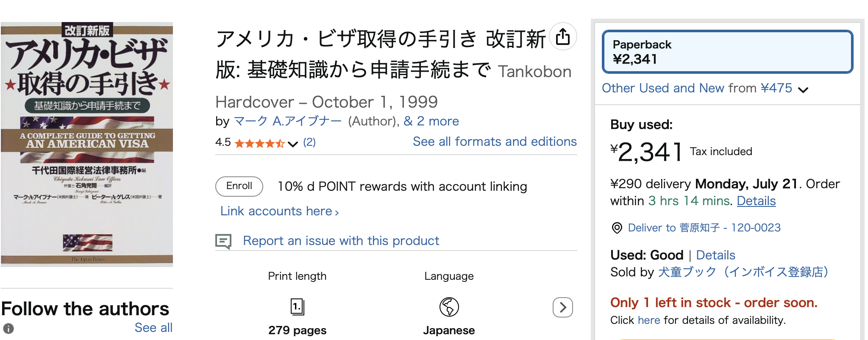This screenshot has height=340, width=868.
Task: Open the Print length pages icon
Action: click(x=297, y=306)
